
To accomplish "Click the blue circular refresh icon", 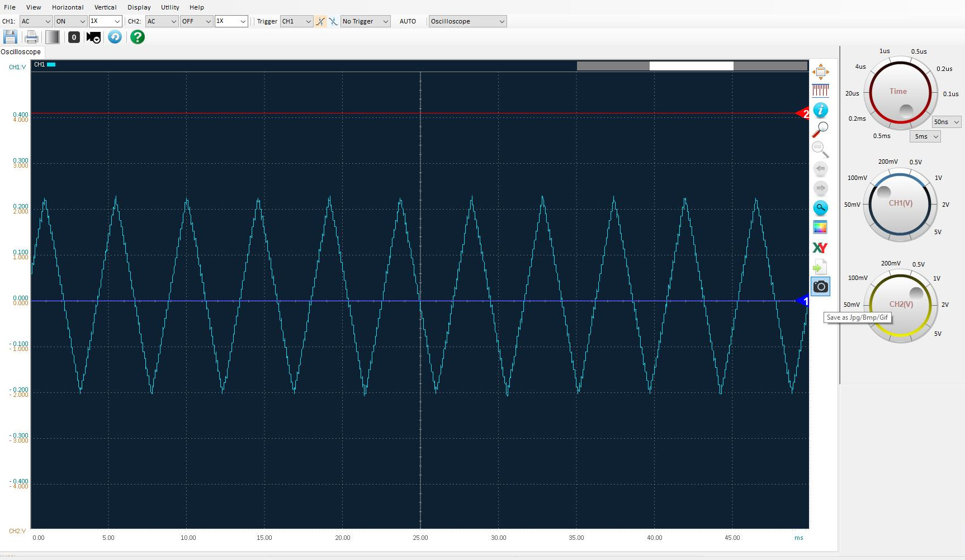I will pos(115,37).
